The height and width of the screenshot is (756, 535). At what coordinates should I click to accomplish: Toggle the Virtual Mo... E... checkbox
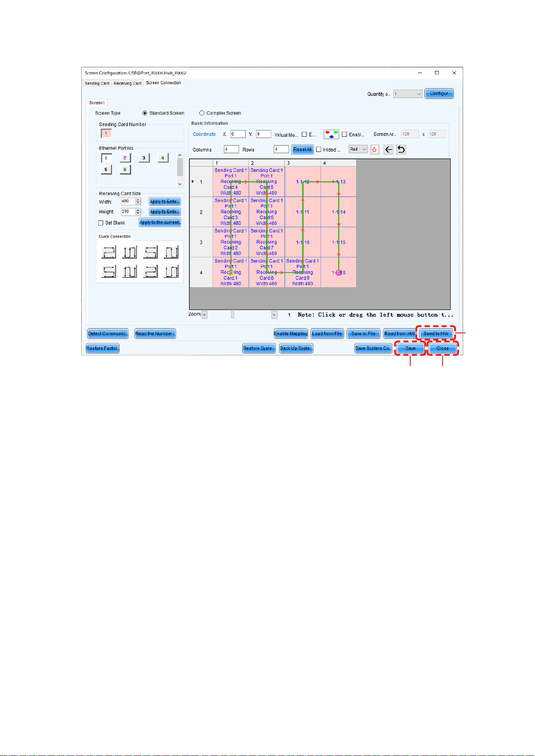304,134
